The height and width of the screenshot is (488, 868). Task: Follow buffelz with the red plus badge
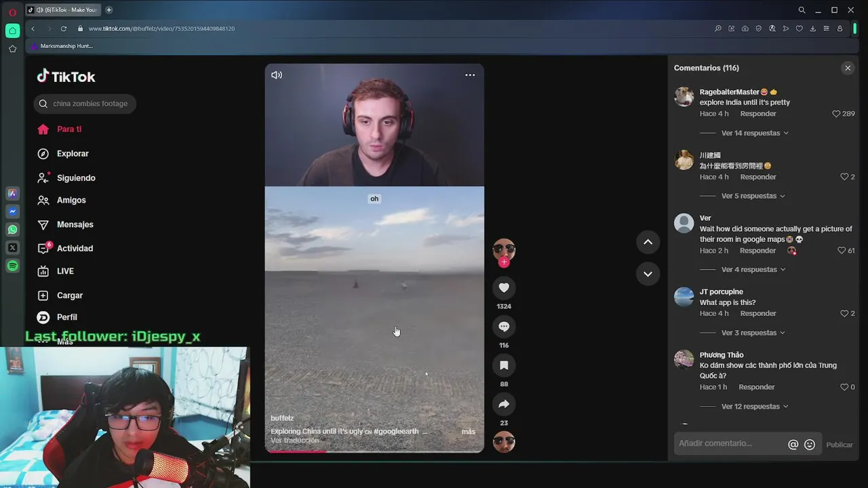[504, 262]
